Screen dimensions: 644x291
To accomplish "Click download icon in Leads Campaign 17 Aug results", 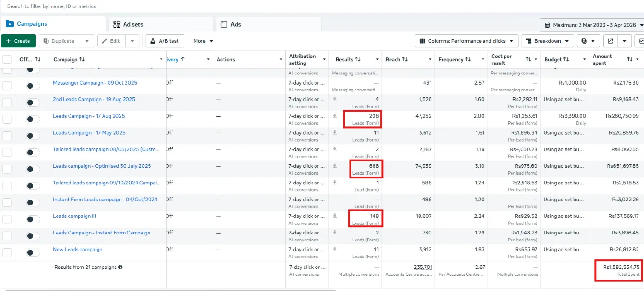I will point(335,116).
